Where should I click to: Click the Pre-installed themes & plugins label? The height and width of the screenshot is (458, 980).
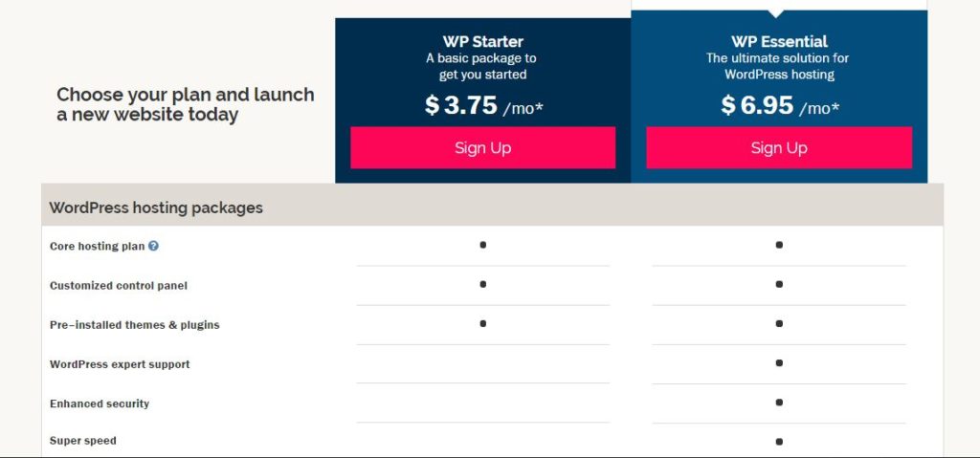click(x=134, y=325)
